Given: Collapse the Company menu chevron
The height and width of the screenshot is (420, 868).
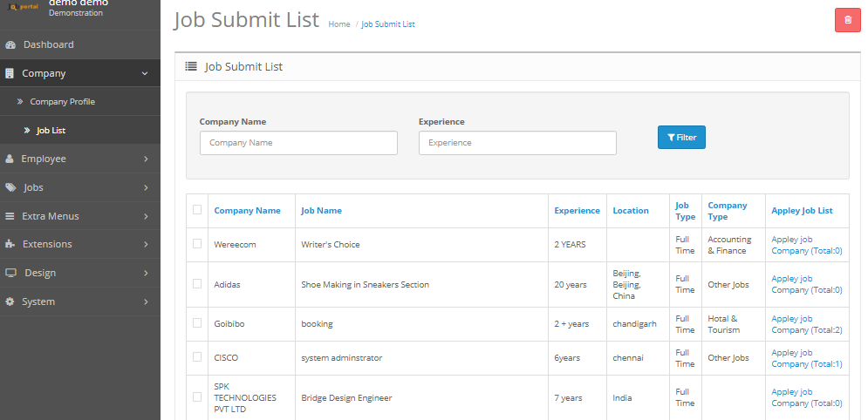Looking at the screenshot, I should (145, 73).
